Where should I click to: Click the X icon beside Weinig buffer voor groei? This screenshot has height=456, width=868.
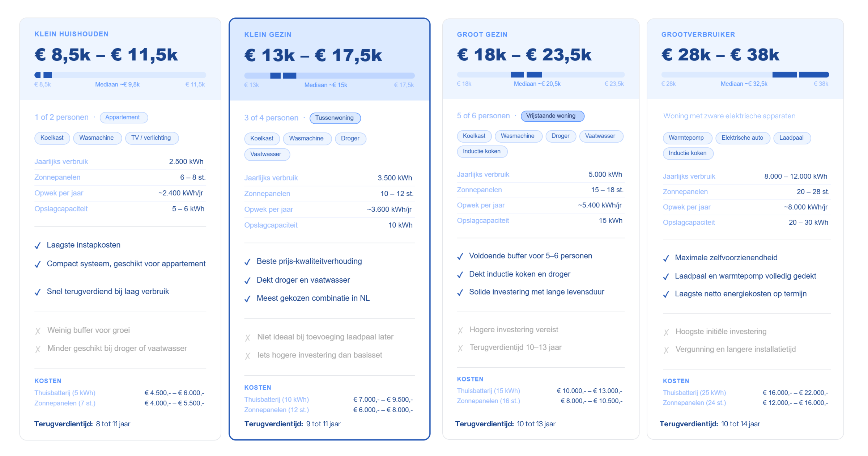tap(38, 331)
